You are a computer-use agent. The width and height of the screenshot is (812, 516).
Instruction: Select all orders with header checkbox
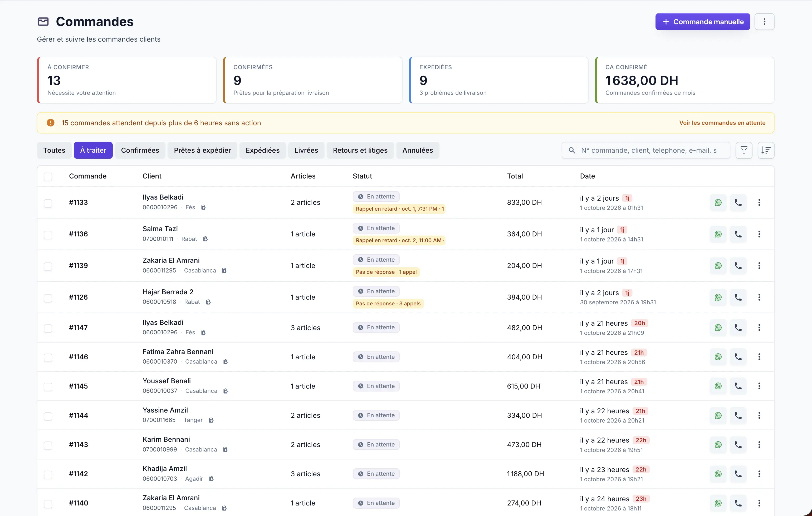pyautogui.click(x=48, y=177)
